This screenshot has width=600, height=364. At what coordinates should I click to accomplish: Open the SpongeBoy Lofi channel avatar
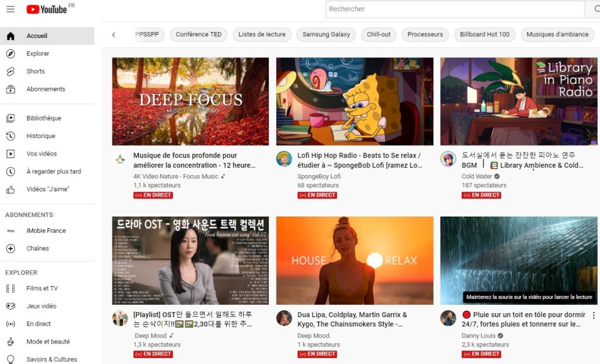[x=284, y=159]
